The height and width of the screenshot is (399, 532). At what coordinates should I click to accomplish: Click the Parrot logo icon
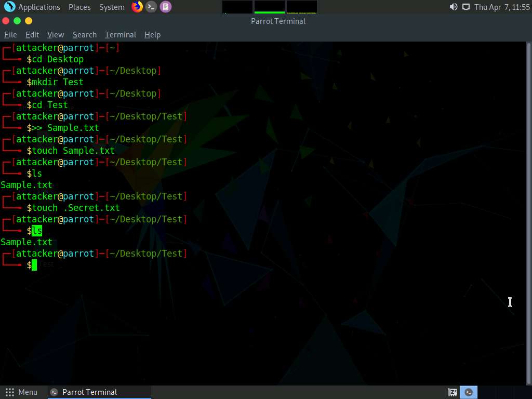click(x=9, y=7)
